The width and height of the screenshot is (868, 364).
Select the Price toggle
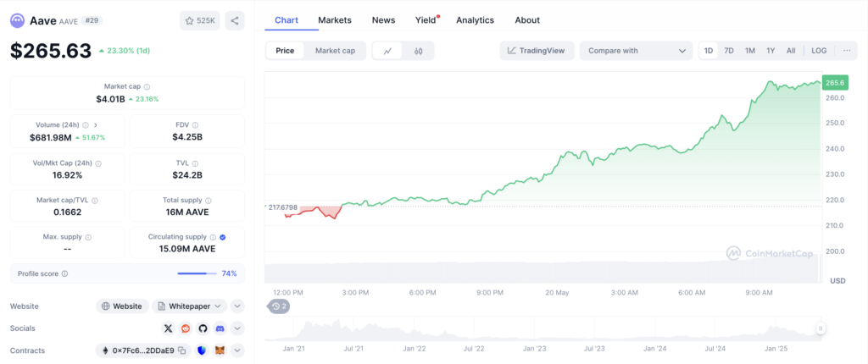point(285,51)
